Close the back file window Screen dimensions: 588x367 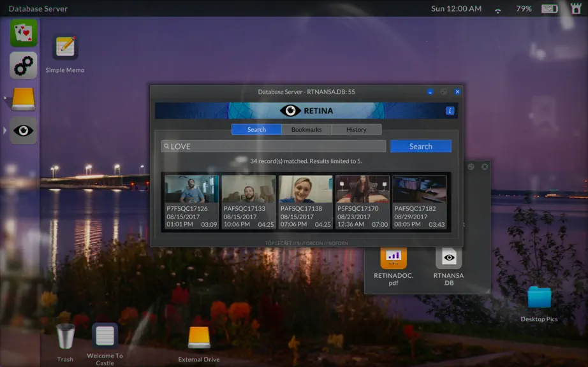click(485, 167)
